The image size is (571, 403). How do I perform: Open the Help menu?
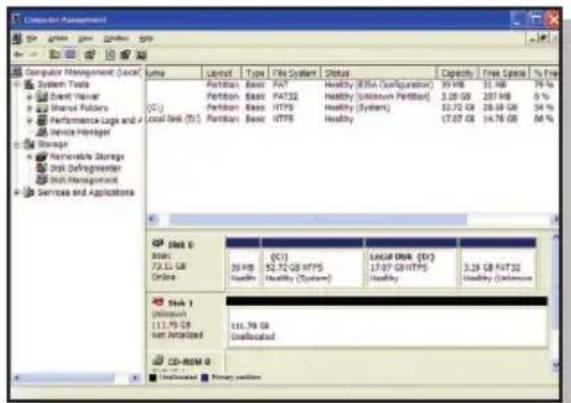tap(146, 39)
